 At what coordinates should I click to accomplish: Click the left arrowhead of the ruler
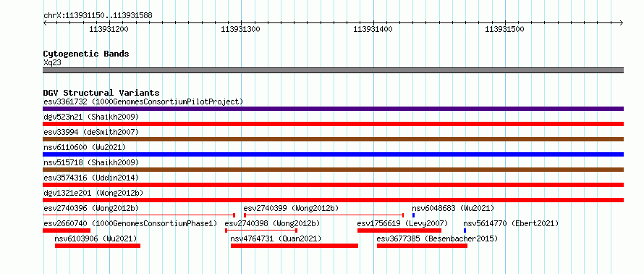point(45,22)
